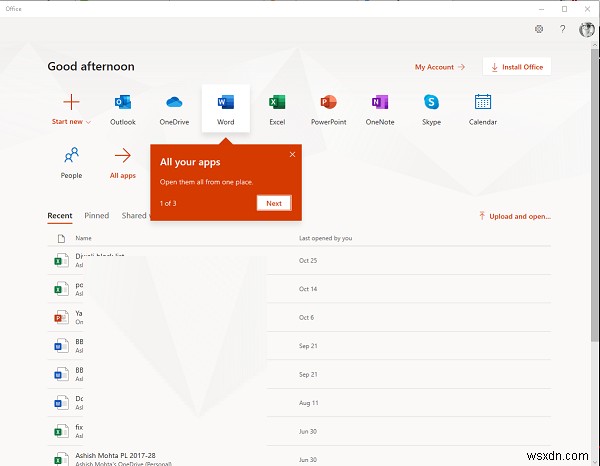Viewport: 600px width, 466px height.
Task: Switch to the Pinned tab
Action: [97, 216]
